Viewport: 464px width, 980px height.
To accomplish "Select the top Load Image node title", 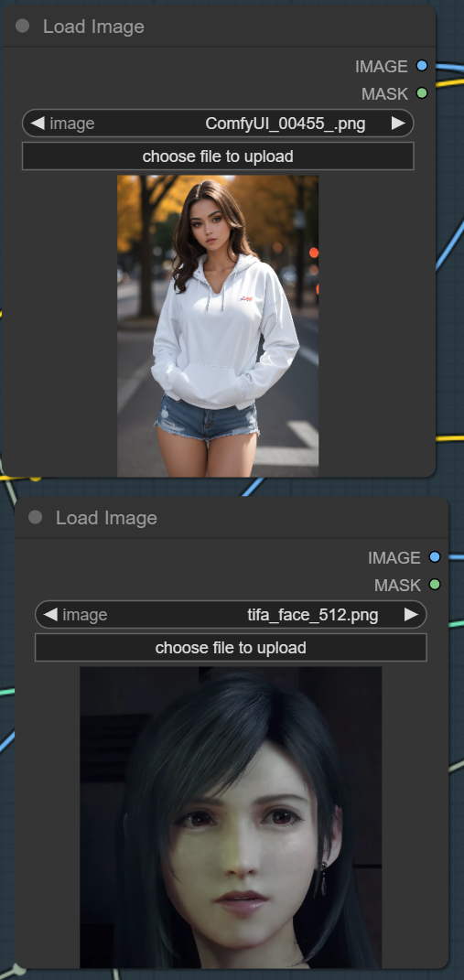I will point(93,27).
